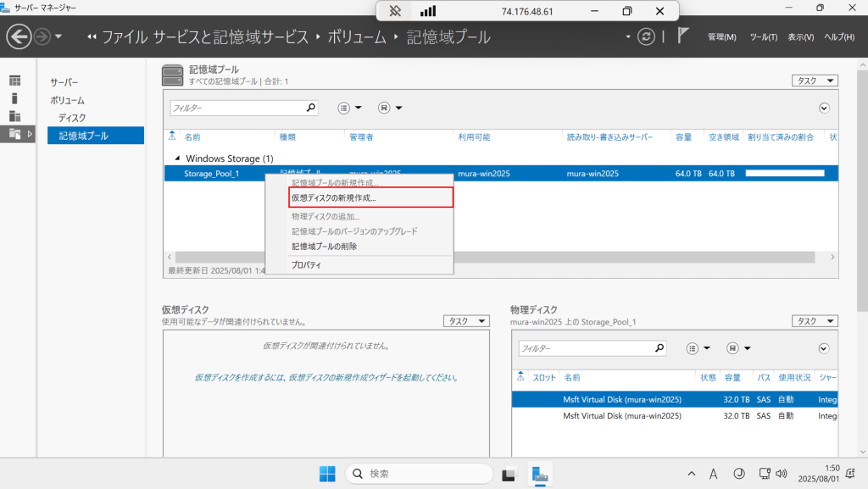The height and width of the screenshot is (489, 868).
Task: Open the network display tray icon
Action: 765,474
